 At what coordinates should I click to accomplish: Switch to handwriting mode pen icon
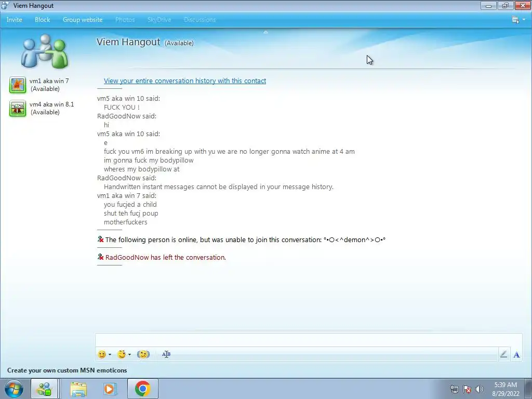pos(503,354)
